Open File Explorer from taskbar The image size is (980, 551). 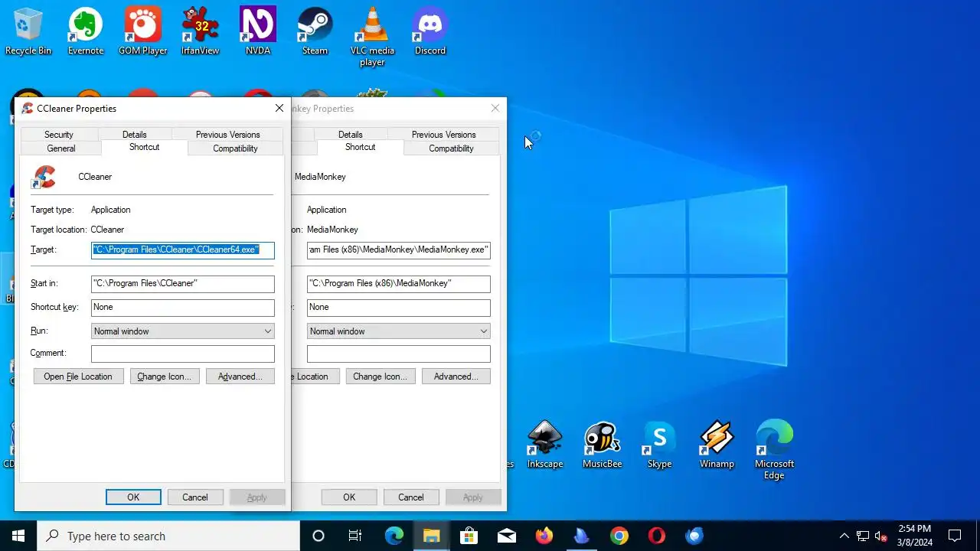point(431,536)
